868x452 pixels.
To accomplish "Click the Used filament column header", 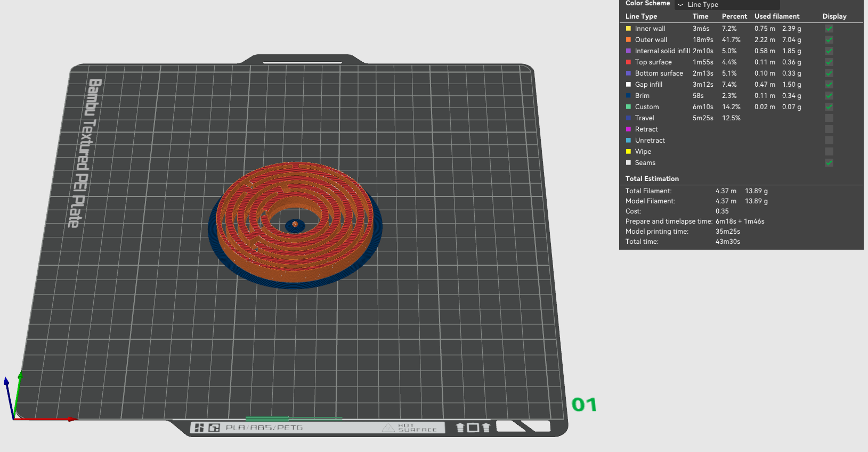I will click(x=776, y=17).
